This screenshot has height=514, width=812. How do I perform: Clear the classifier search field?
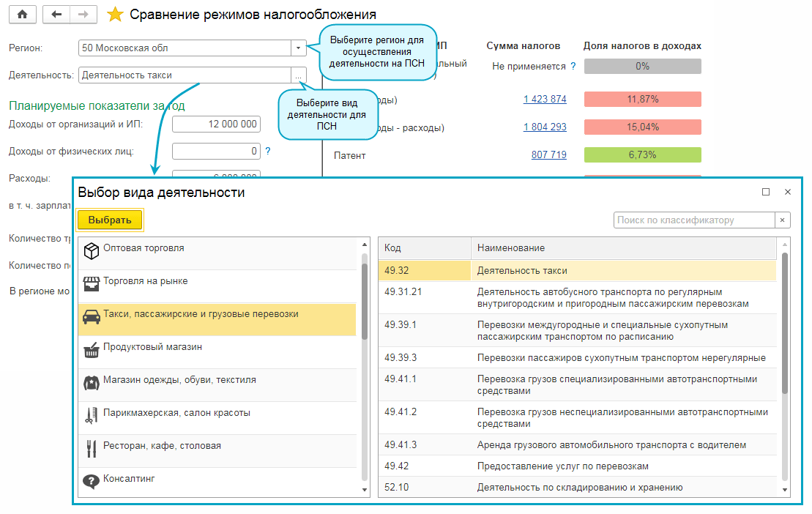[x=783, y=220]
